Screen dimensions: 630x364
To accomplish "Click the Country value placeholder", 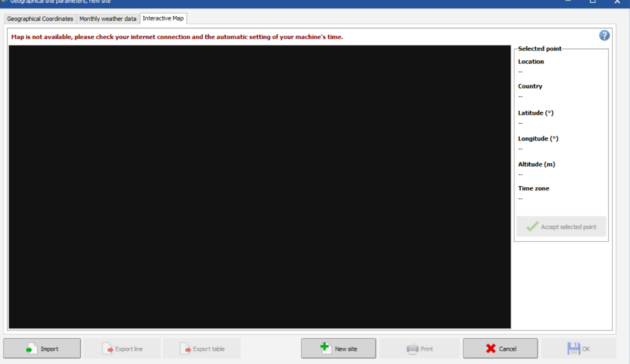I will (x=521, y=96).
